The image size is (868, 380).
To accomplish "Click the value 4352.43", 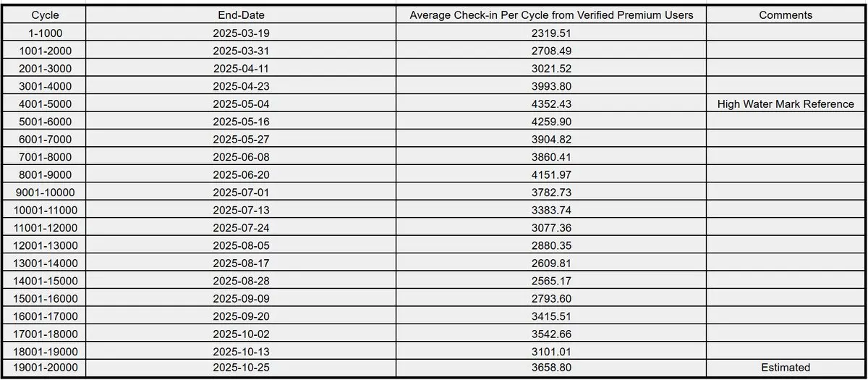I will click(551, 104).
